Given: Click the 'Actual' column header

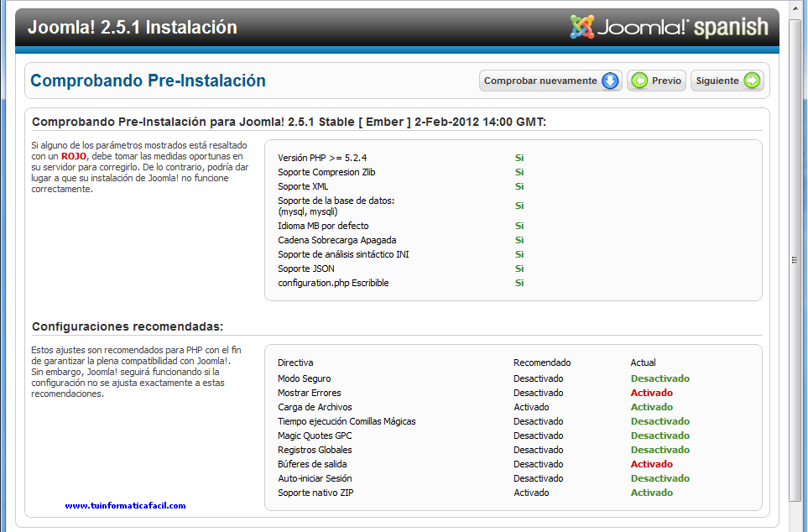Looking at the screenshot, I should 643,362.
